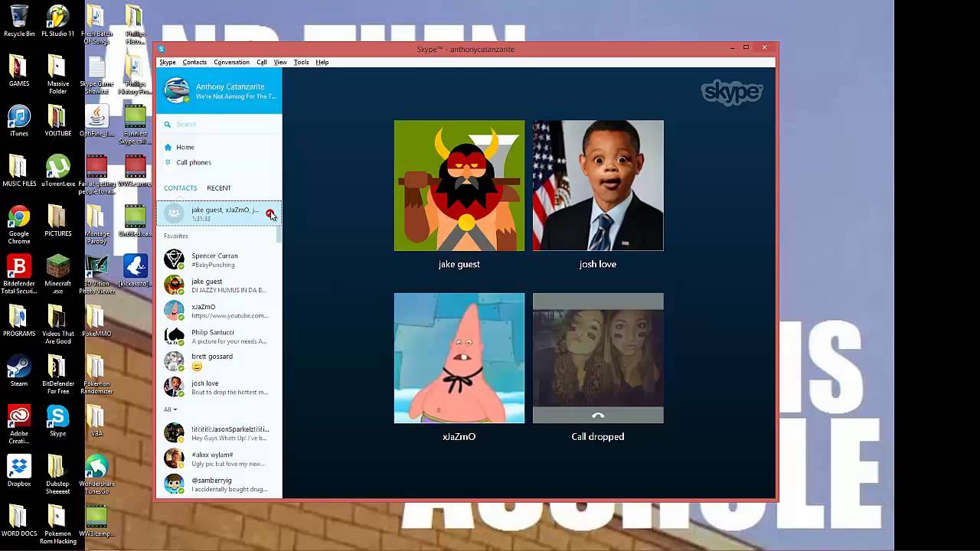This screenshot has width=980, height=551.
Task: Open the PokeMMO folder on desktop
Action: 96,321
